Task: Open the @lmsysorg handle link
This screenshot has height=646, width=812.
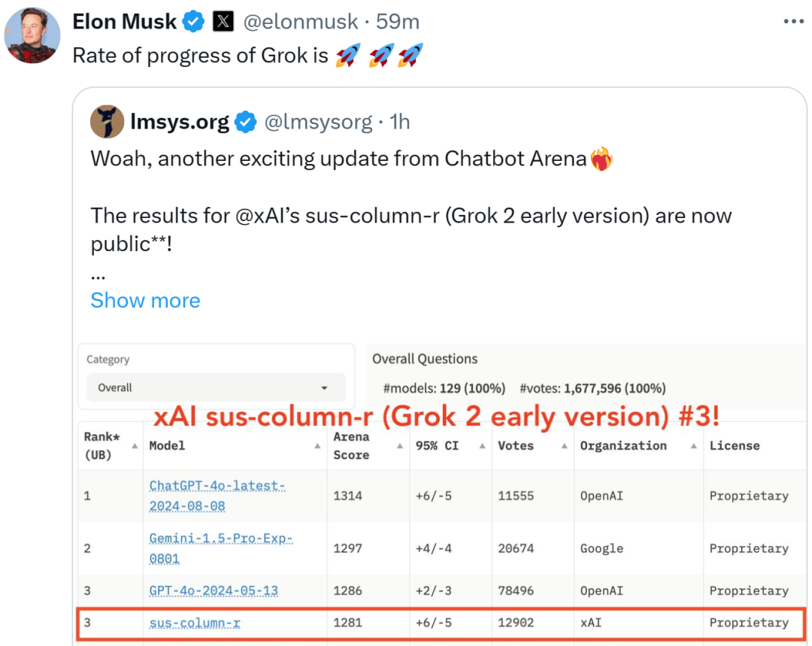Action: (319, 122)
